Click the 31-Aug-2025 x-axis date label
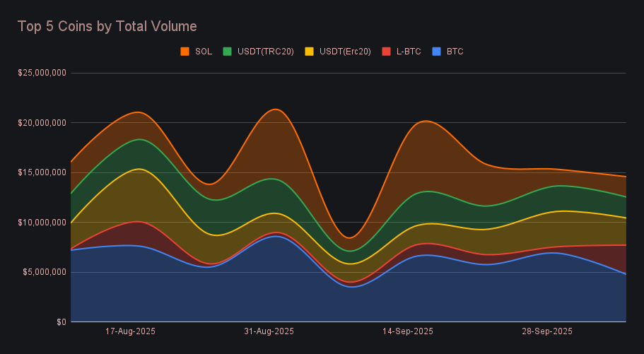This screenshot has height=354, width=644. tap(269, 331)
